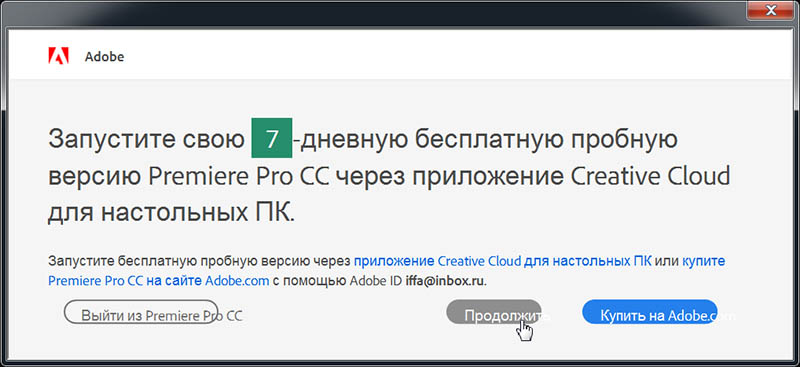Click Выйти из Premiere Pro CC button
Image resolution: width=800 pixels, height=367 pixels.
[141, 312]
